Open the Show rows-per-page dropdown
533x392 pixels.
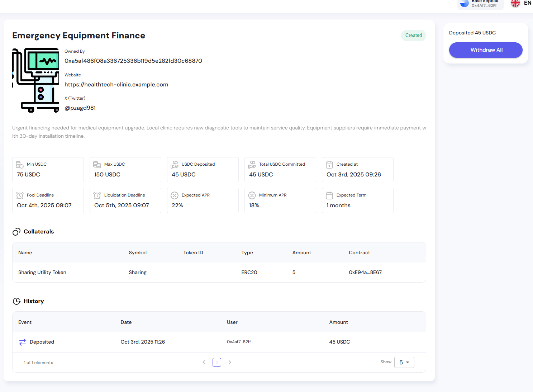click(404, 362)
